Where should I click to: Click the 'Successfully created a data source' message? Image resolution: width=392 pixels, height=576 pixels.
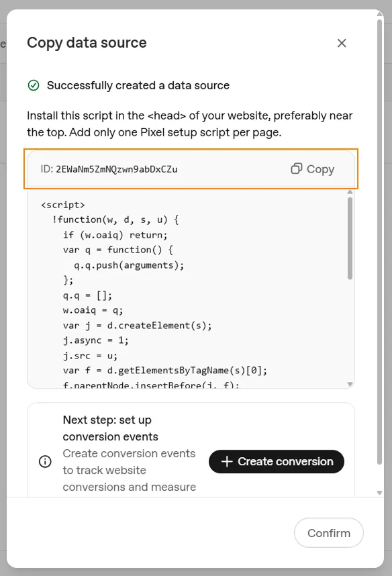(138, 85)
